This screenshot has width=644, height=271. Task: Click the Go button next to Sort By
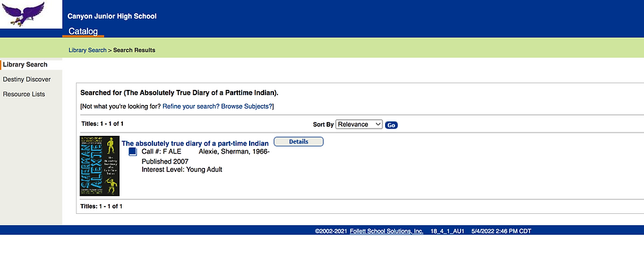pyautogui.click(x=391, y=125)
